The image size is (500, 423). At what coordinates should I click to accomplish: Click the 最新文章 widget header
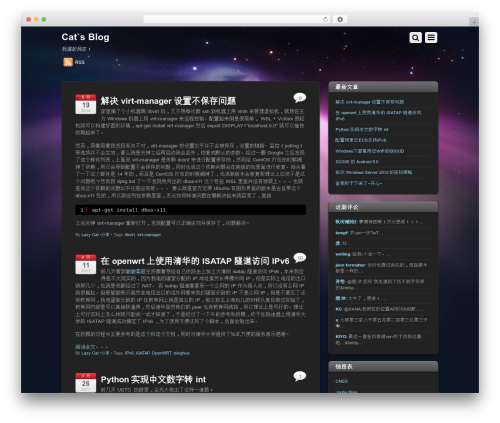click(x=383, y=87)
